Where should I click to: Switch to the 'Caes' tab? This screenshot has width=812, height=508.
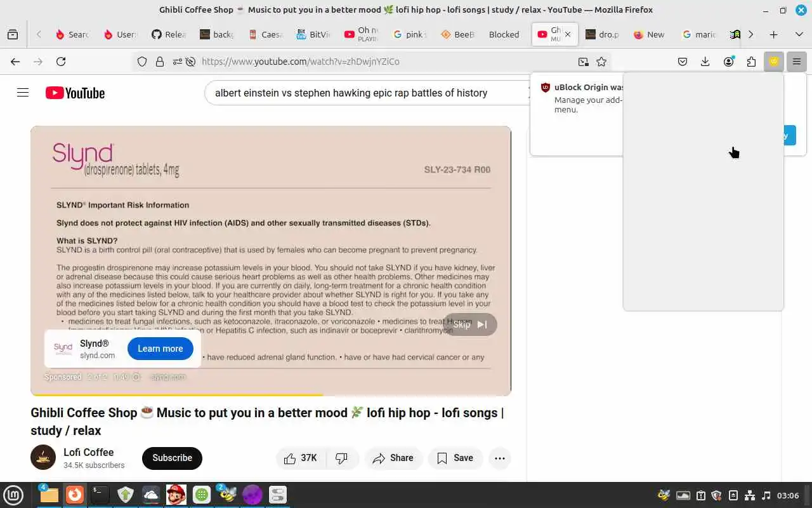[x=265, y=34]
